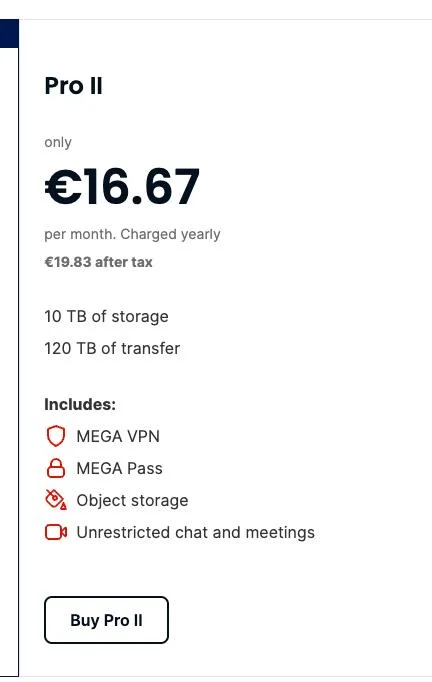
Task: Select the MEGA VPN feature text
Action: (118, 436)
